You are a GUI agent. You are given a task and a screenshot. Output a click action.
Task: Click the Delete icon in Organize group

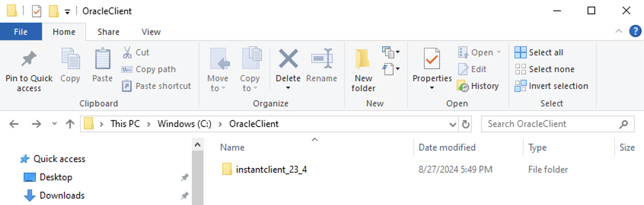click(288, 59)
